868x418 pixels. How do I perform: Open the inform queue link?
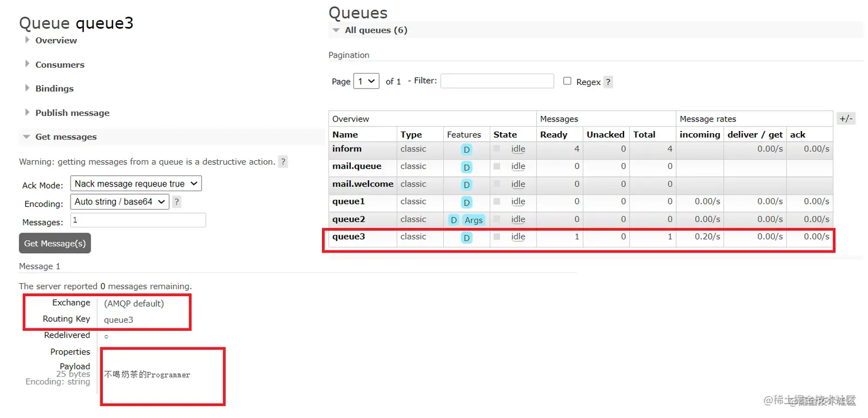point(347,149)
